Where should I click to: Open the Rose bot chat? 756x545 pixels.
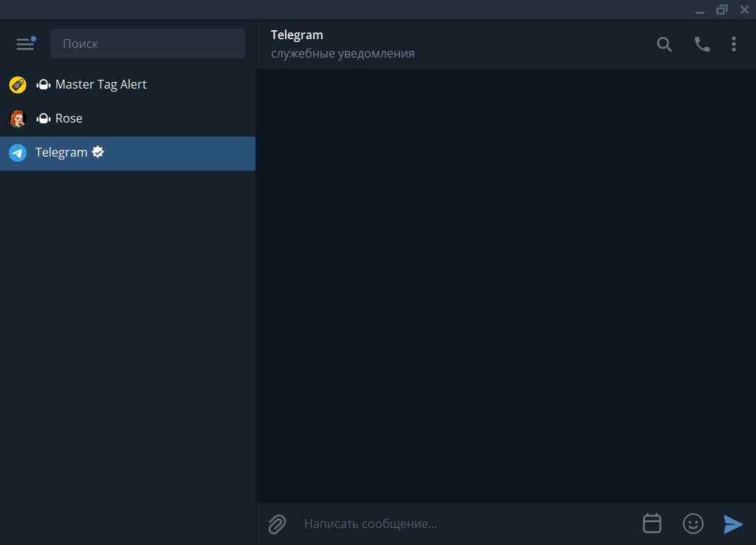(x=127, y=119)
